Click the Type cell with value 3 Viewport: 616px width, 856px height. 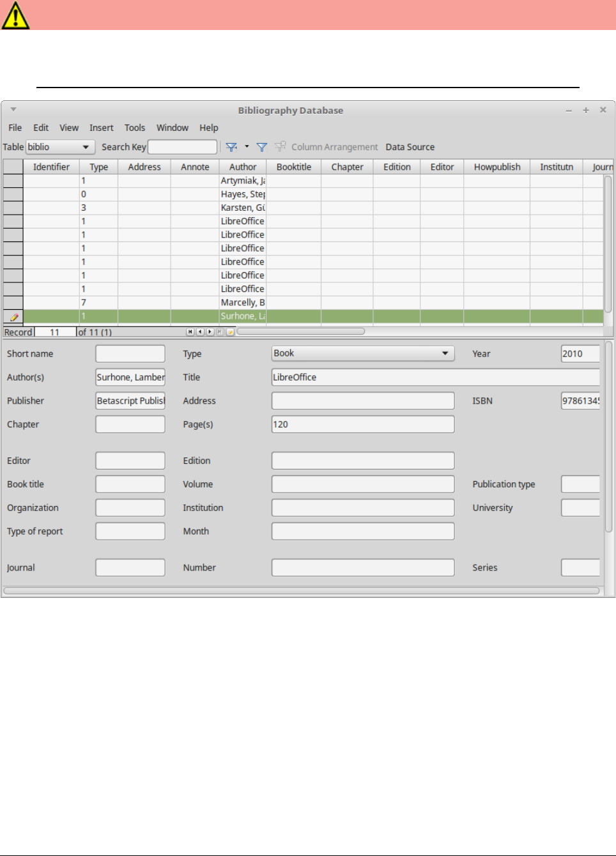click(99, 208)
